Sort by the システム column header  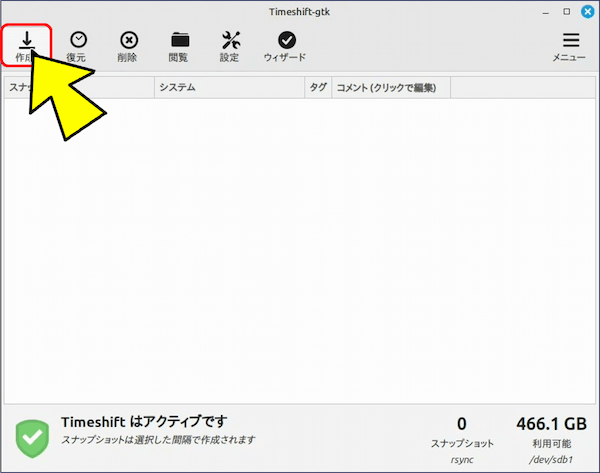230,87
